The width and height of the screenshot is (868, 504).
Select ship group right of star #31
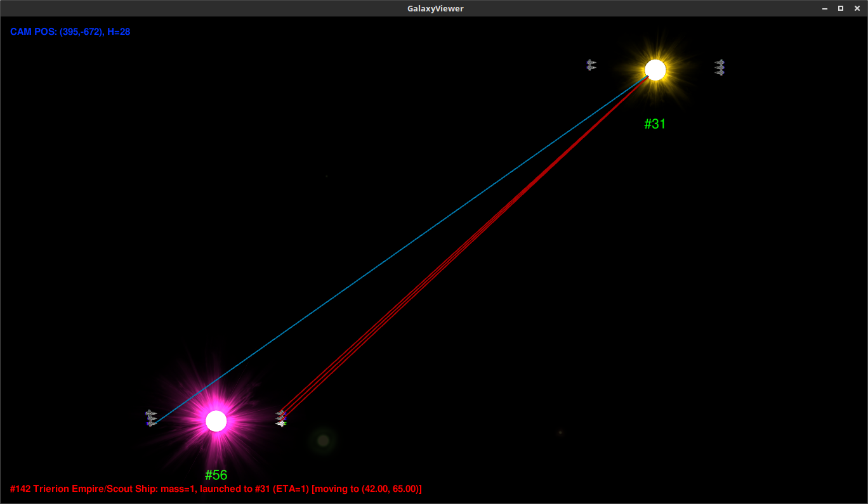point(720,68)
